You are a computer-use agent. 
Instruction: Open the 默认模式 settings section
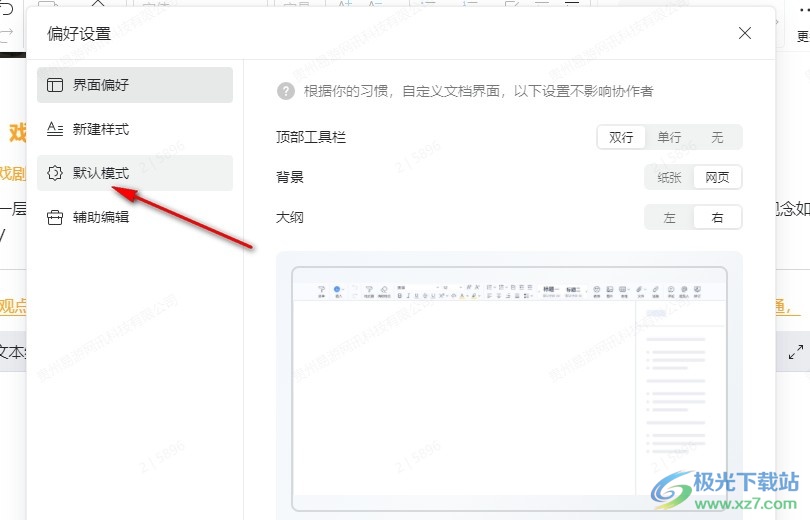(x=135, y=173)
